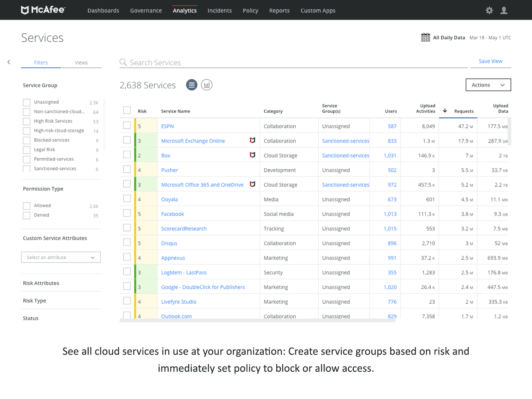Image resolution: width=532 pixels, height=399 pixels.
Task: Click the 1,013 users link for Facebook
Action: (x=390, y=214)
